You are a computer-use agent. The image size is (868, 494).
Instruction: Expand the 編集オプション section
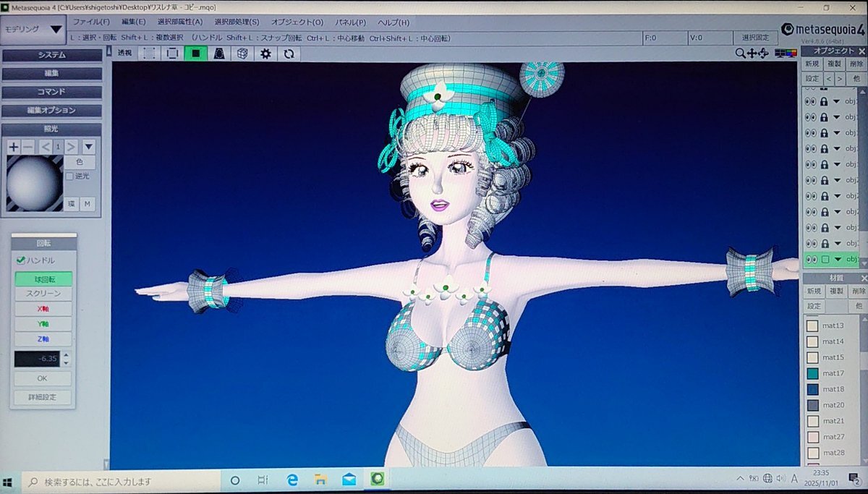[x=52, y=110]
